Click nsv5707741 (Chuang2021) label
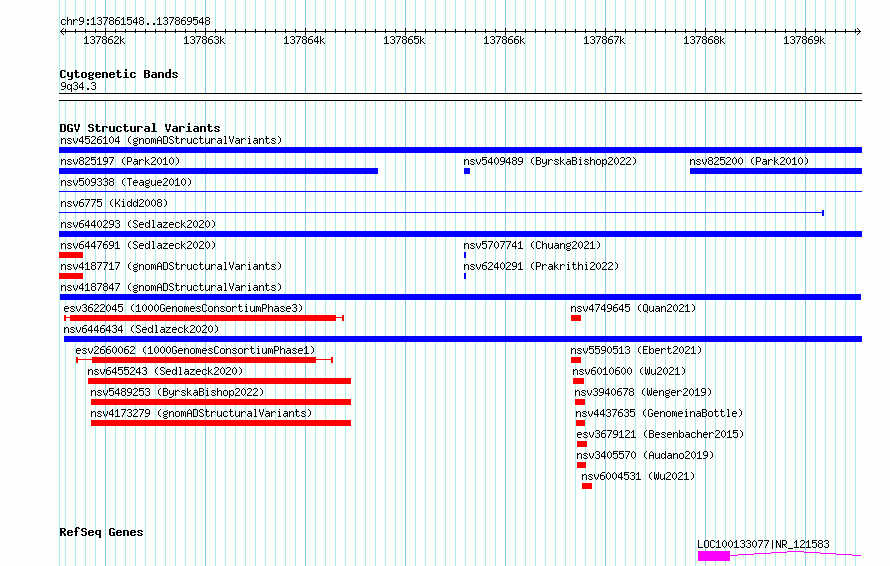The height and width of the screenshot is (566, 890). pyautogui.click(x=532, y=245)
